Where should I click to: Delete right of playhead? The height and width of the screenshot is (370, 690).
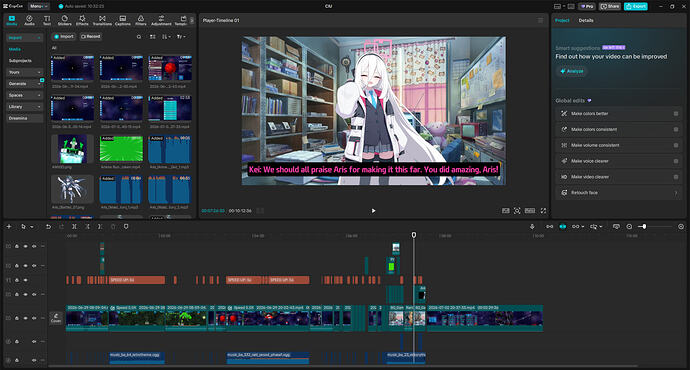[x=100, y=227]
